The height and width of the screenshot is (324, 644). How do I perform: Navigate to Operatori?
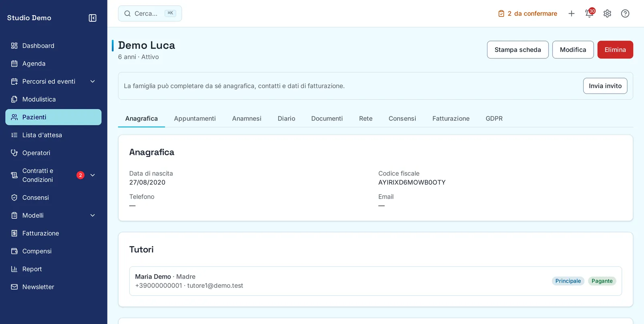tap(54, 153)
